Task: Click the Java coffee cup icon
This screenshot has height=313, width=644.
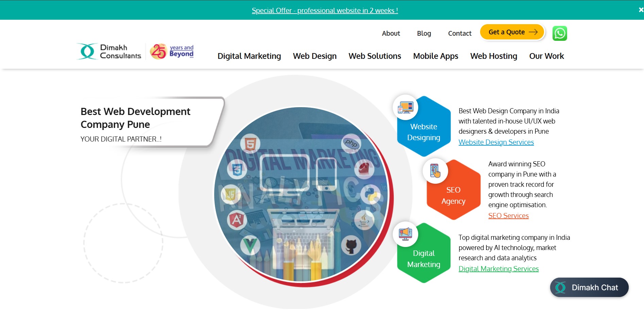Action: (x=364, y=220)
